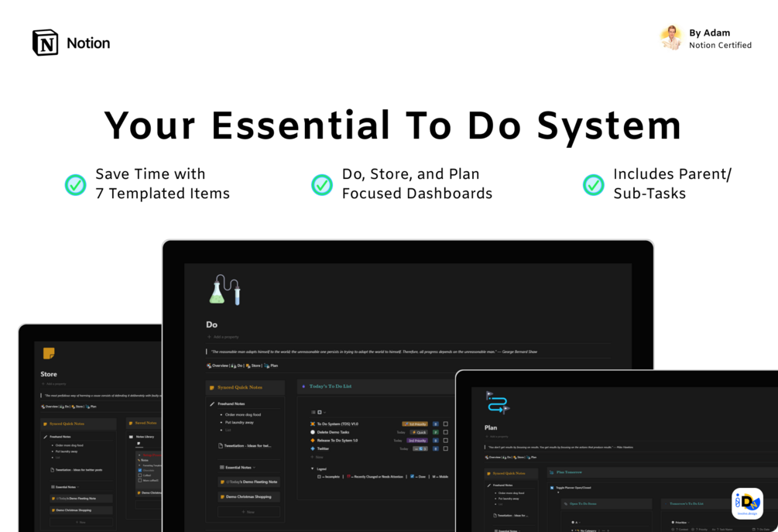Screen dimensions: 778x532
Task: Click 'Order more dog food' bullet in Do window
Action: click(x=242, y=414)
